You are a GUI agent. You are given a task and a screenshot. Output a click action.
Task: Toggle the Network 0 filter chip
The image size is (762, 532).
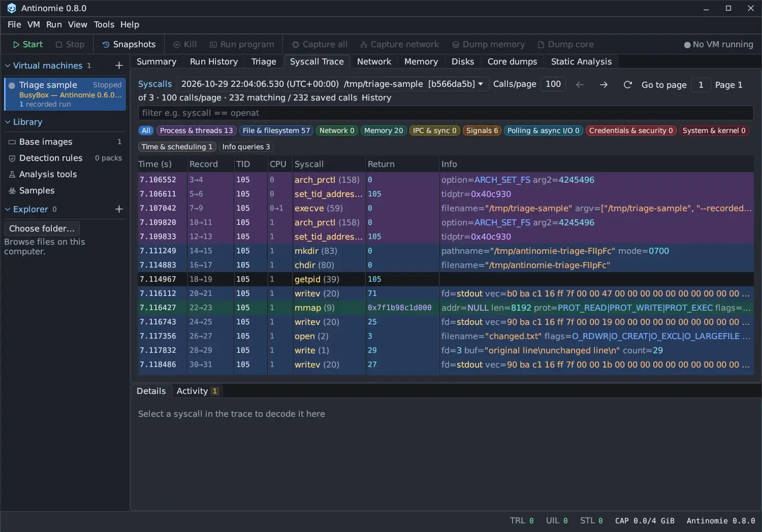click(337, 130)
